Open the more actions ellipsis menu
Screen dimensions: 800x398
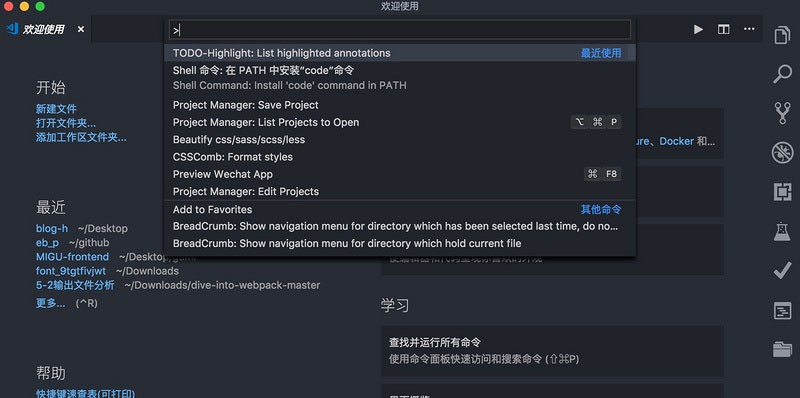[x=749, y=29]
